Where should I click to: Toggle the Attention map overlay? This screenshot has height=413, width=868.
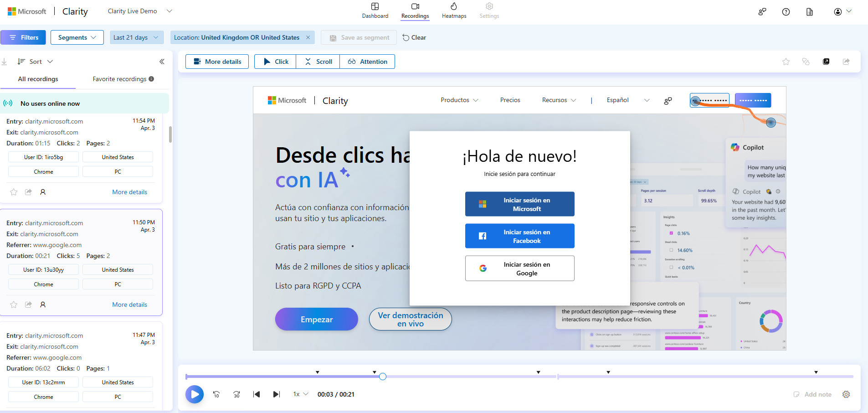(x=367, y=61)
